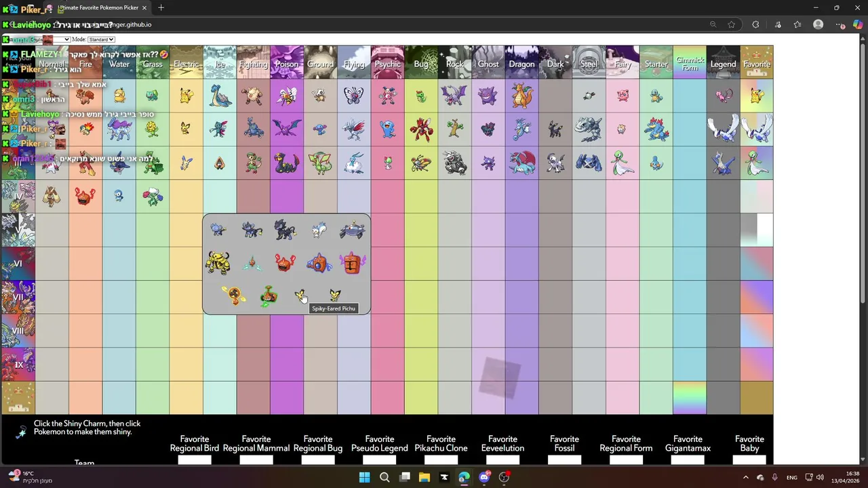Click the Favorite column header

756,62
